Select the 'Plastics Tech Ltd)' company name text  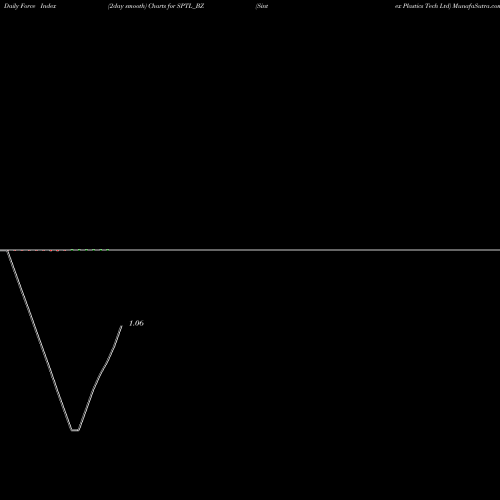click(x=427, y=6)
